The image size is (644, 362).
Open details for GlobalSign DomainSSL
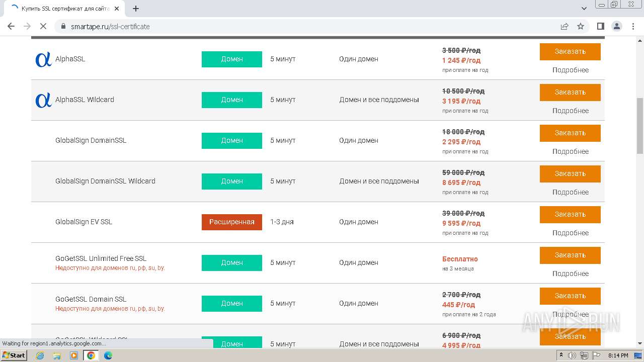pyautogui.click(x=571, y=151)
